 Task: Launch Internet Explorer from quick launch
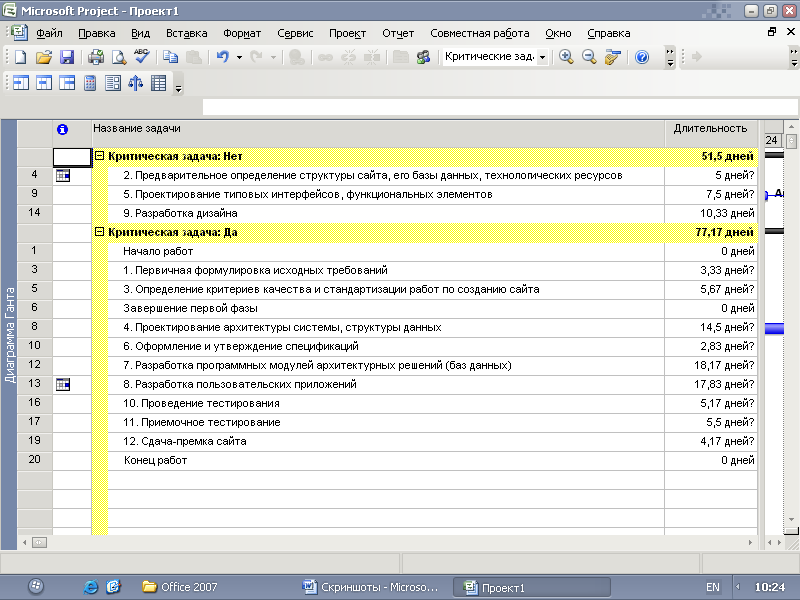point(90,587)
